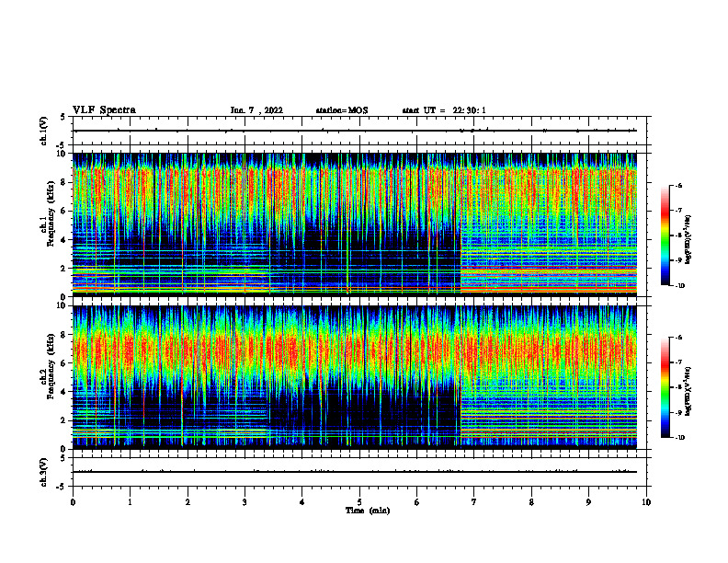
Task: Select the ch.2 color bar log(PSD) label
Action: coord(688,391)
